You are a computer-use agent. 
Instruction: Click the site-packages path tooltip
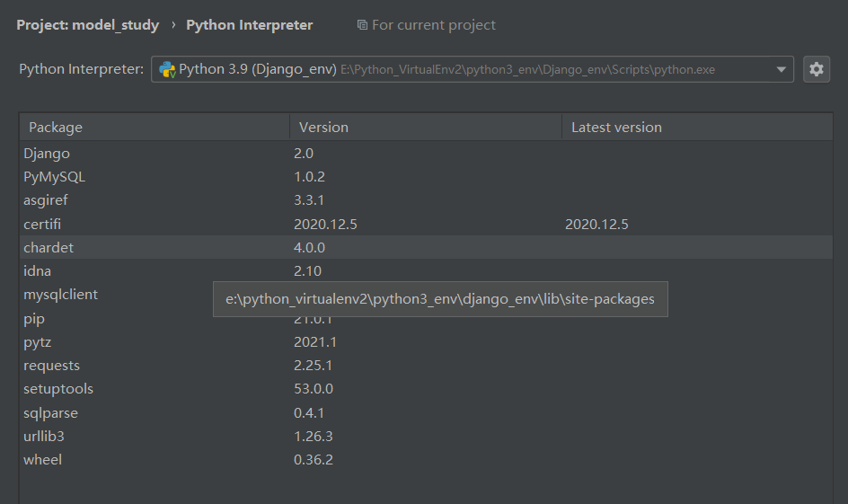click(440, 299)
